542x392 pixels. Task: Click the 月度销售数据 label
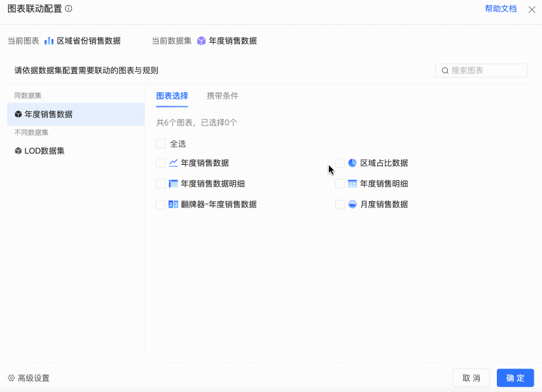coord(384,204)
